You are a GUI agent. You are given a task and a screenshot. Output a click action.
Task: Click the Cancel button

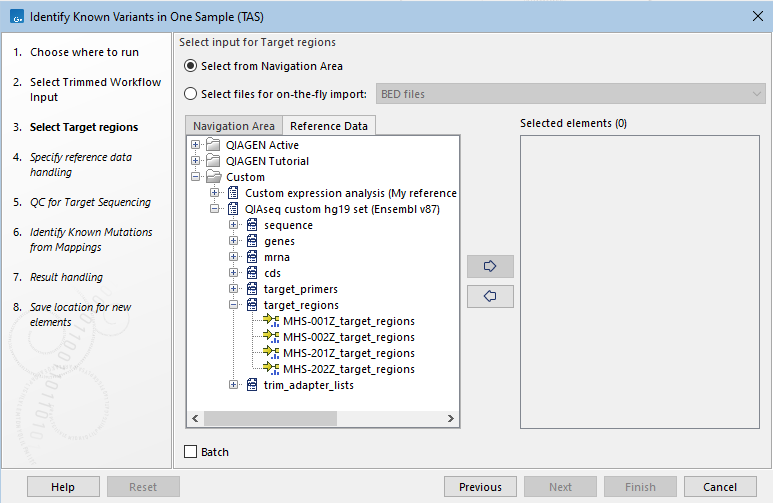tap(720, 487)
